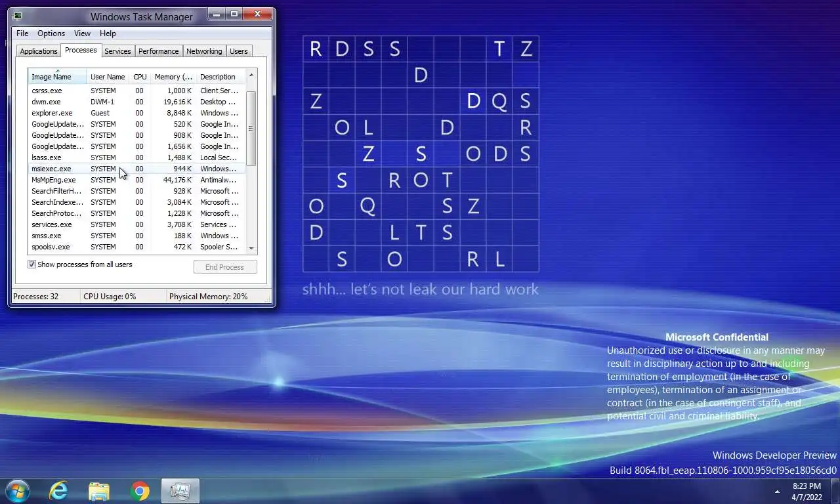Click the Processes: 32 status entry
Viewport: 840px width, 504px height.
click(x=36, y=297)
